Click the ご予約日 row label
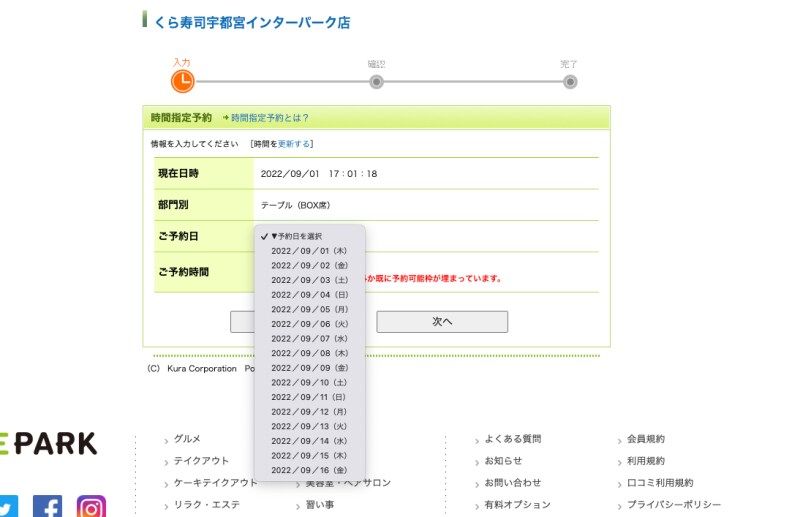This screenshot has width=800, height=517. (178, 236)
